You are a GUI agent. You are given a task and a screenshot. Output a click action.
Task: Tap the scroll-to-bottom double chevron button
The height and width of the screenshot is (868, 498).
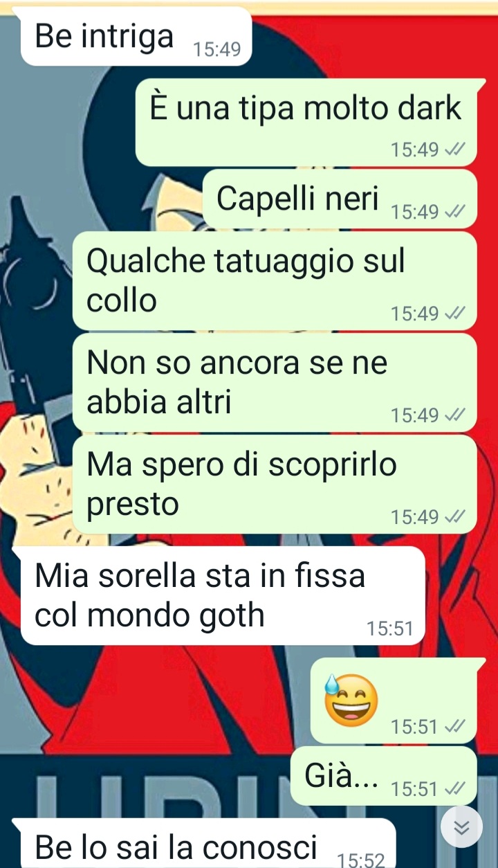(x=461, y=826)
